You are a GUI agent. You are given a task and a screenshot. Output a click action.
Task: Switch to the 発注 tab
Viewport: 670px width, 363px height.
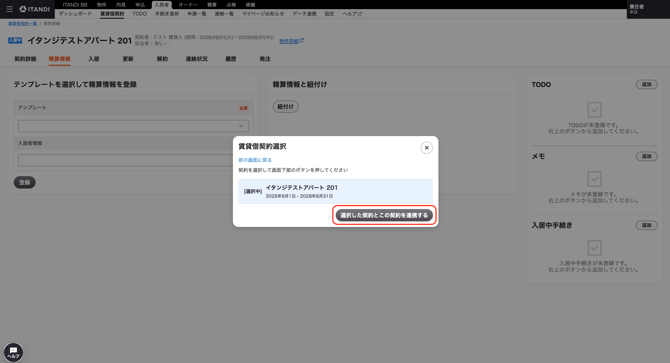click(265, 59)
